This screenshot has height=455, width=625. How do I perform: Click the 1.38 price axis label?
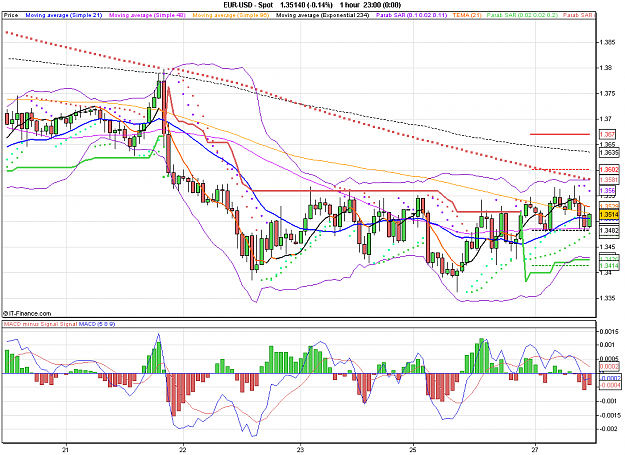(x=605, y=68)
